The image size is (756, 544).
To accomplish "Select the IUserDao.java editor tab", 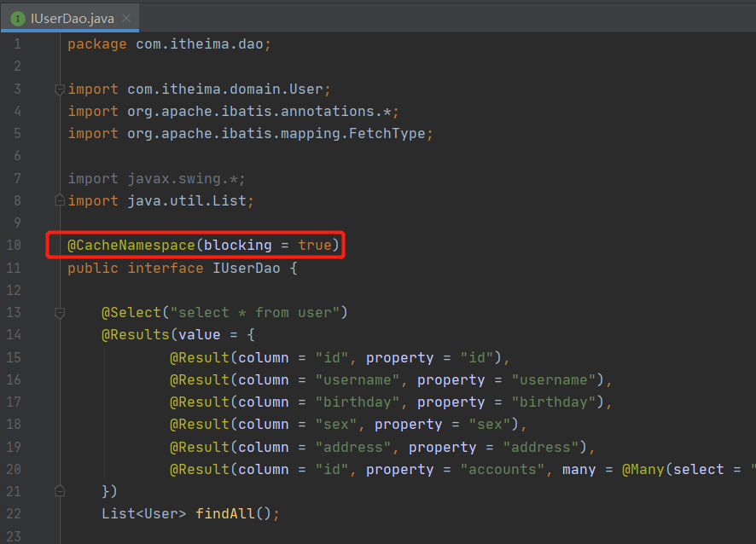I will click(70, 18).
